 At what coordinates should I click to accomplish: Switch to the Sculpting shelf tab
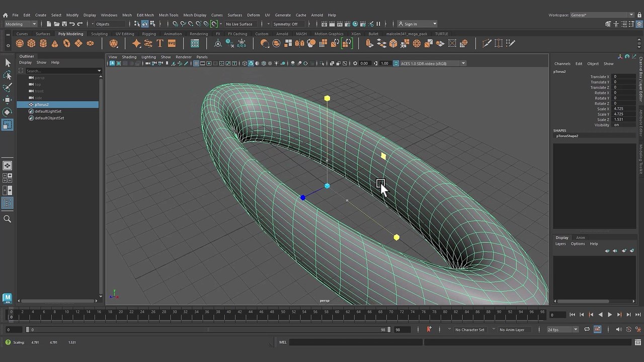point(99,34)
